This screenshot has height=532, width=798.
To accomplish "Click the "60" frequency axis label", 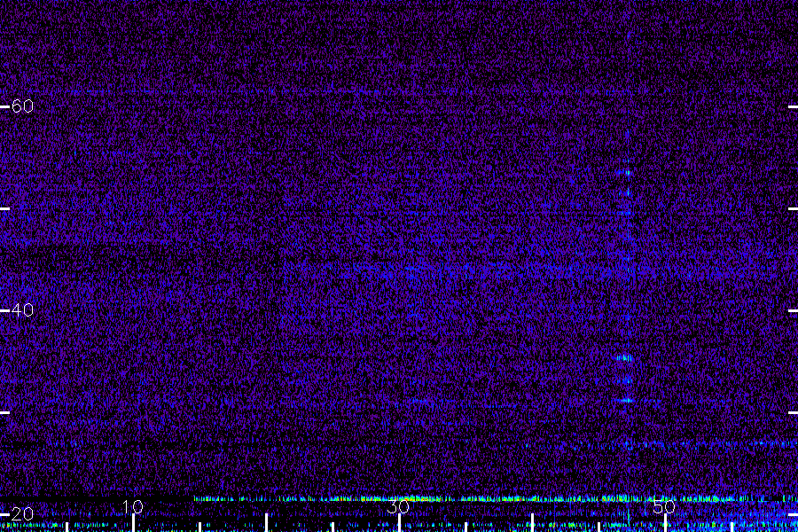I will click(x=22, y=106).
